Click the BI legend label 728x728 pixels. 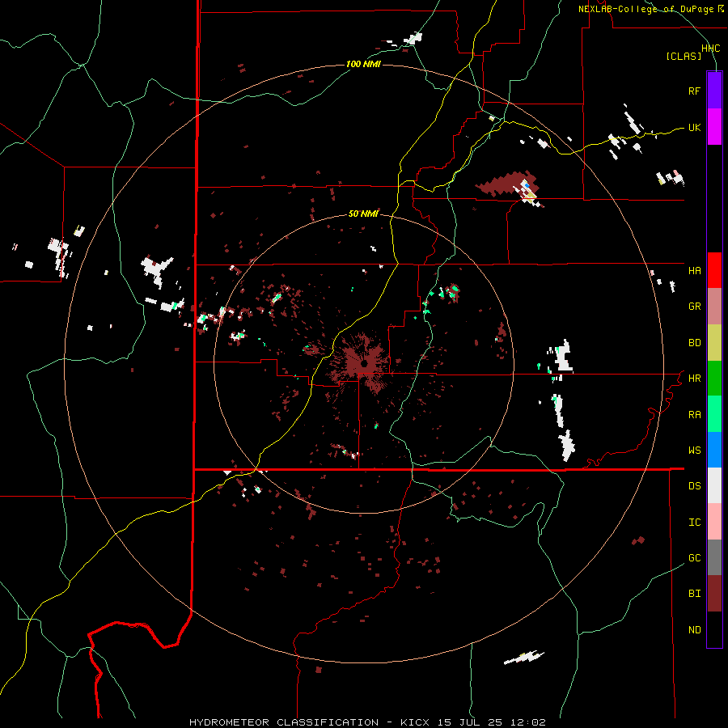coord(694,594)
